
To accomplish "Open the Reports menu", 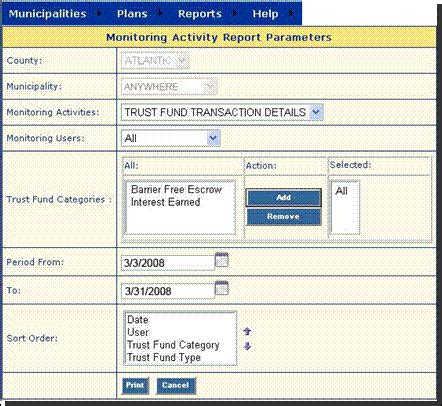I will click(x=200, y=14).
